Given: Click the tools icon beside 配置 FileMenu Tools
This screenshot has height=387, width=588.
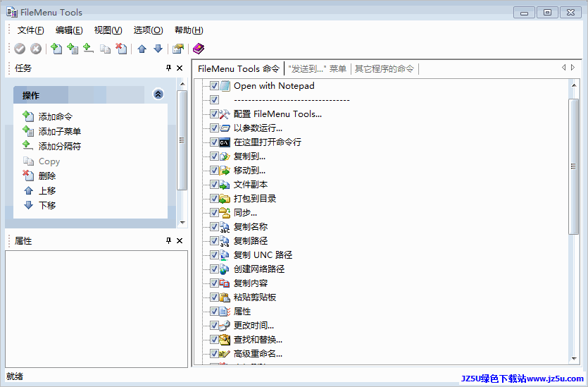Looking at the screenshot, I should [225, 114].
